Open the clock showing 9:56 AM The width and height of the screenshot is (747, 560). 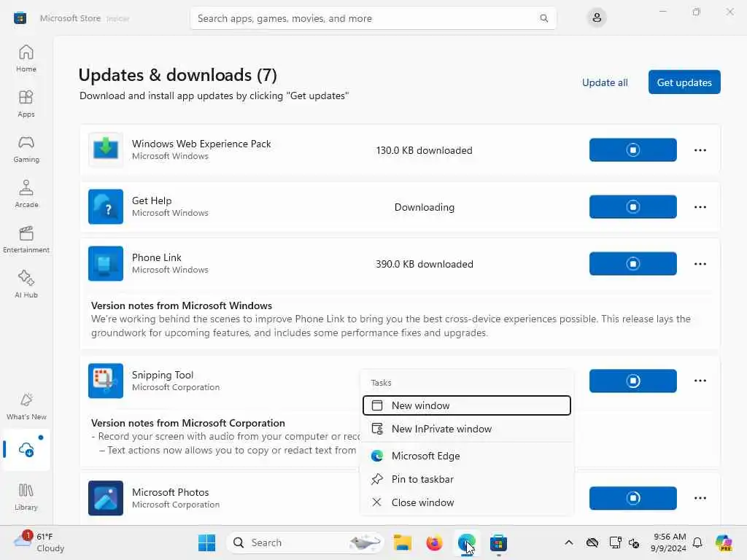click(668, 542)
